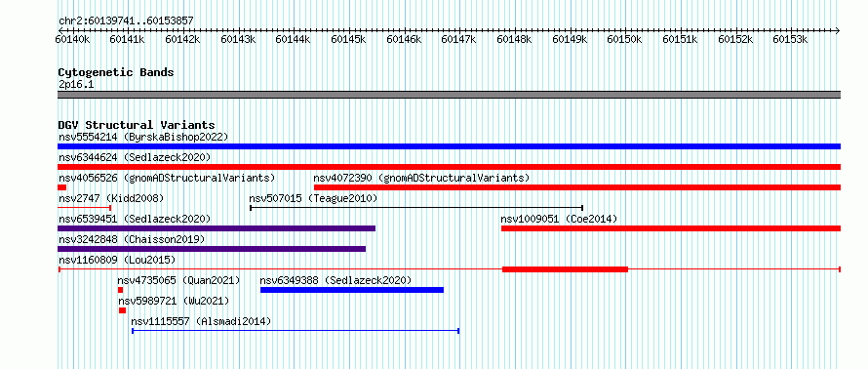The height and width of the screenshot is (369, 868).
Task: Click the nsv4072390 red variant bar
Action: 577,187
